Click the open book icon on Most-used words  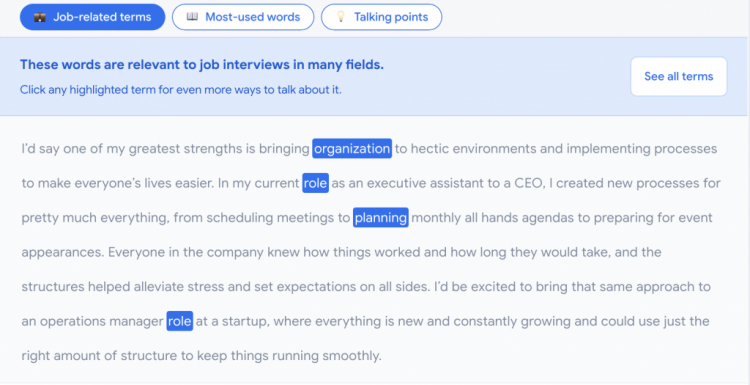click(192, 17)
